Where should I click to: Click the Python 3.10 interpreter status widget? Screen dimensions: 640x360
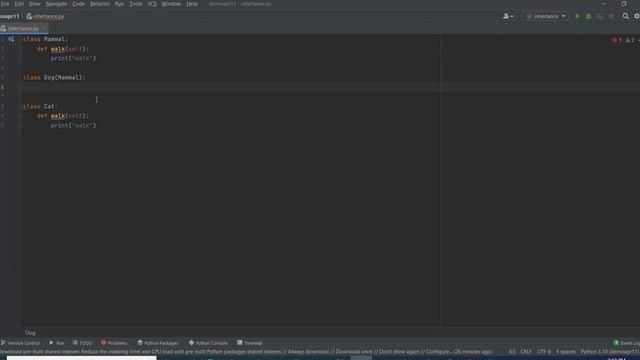point(609,351)
